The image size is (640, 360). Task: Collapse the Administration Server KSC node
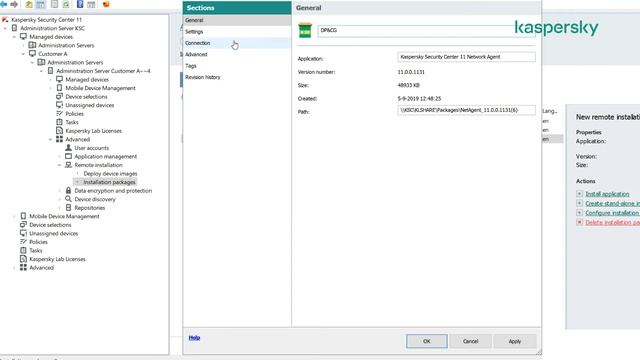click(5, 28)
